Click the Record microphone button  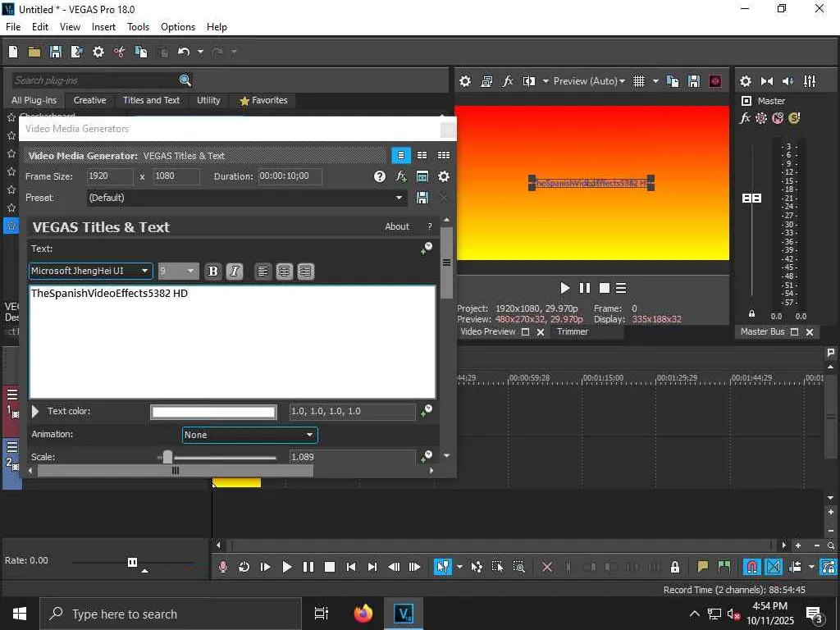(223, 567)
